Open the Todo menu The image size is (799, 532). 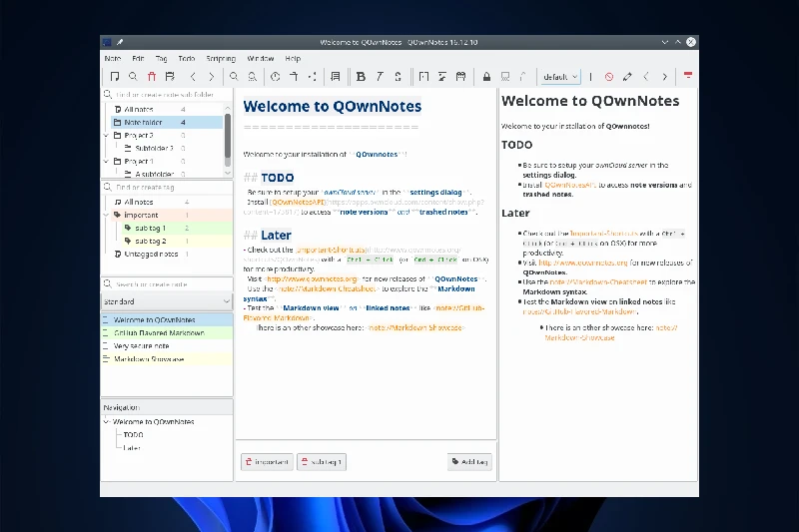(x=187, y=59)
